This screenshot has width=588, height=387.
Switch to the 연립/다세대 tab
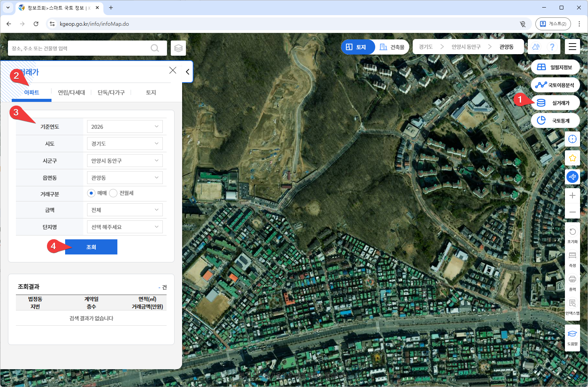coord(71,92)
